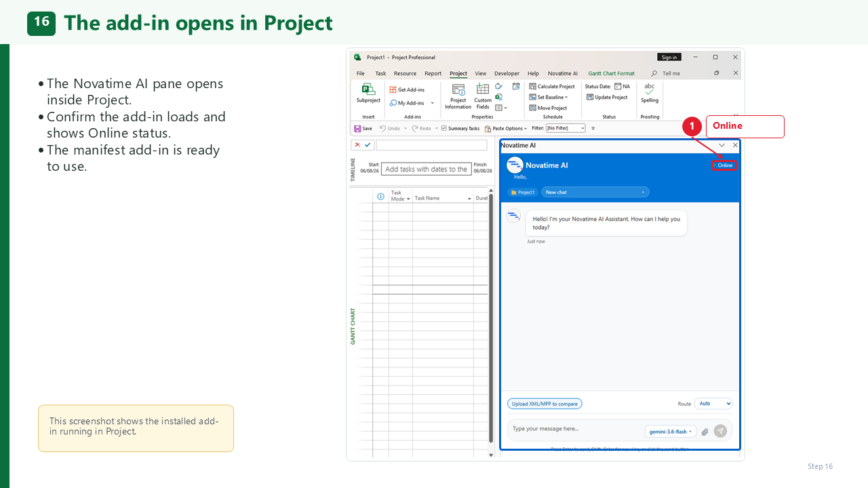Viewport: 868px width, 488px height.
Task: Click the timeline Add tasks placeholder
Action: (426, 169)
